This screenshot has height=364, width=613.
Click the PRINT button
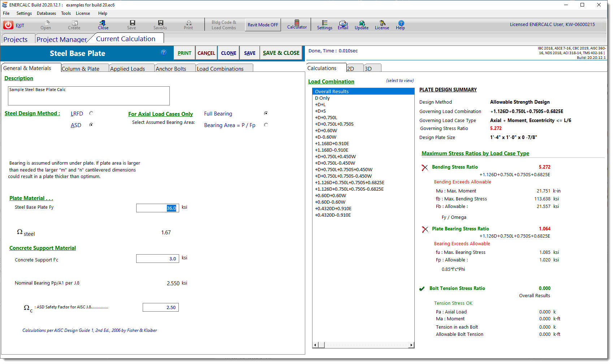185,53
